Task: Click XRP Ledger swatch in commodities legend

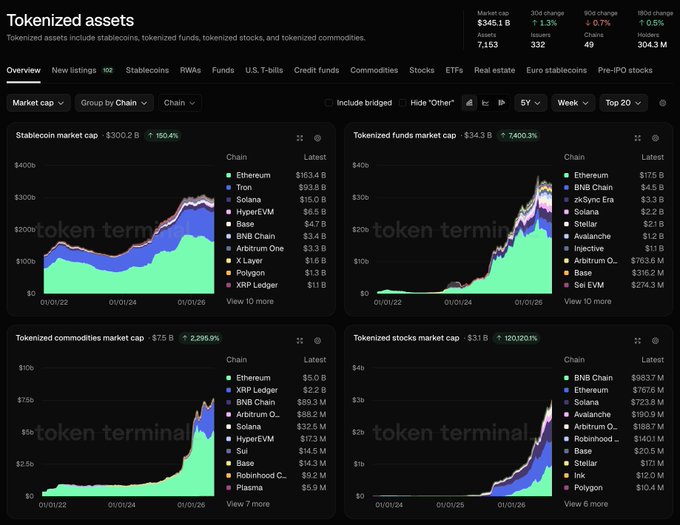Action: [x=229, y=390]
